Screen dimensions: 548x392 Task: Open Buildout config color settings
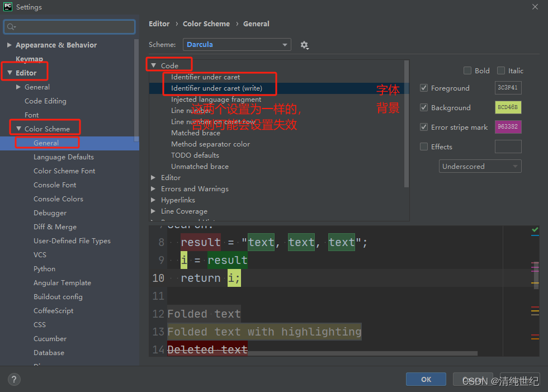coord(58,296)
